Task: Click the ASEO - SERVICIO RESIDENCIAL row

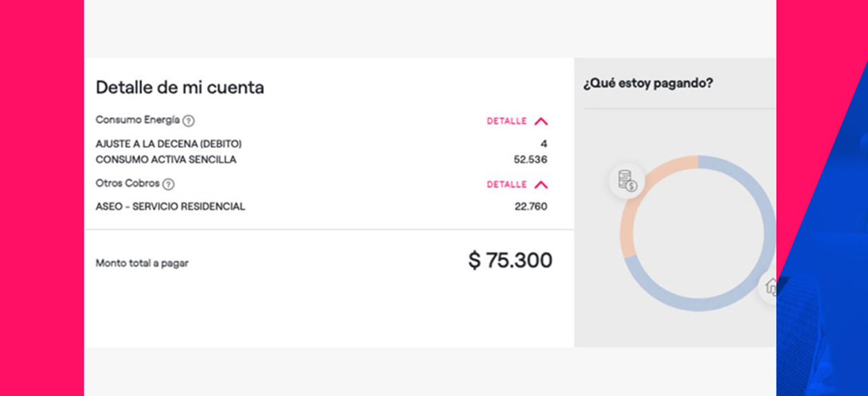Action: [170, 207]
